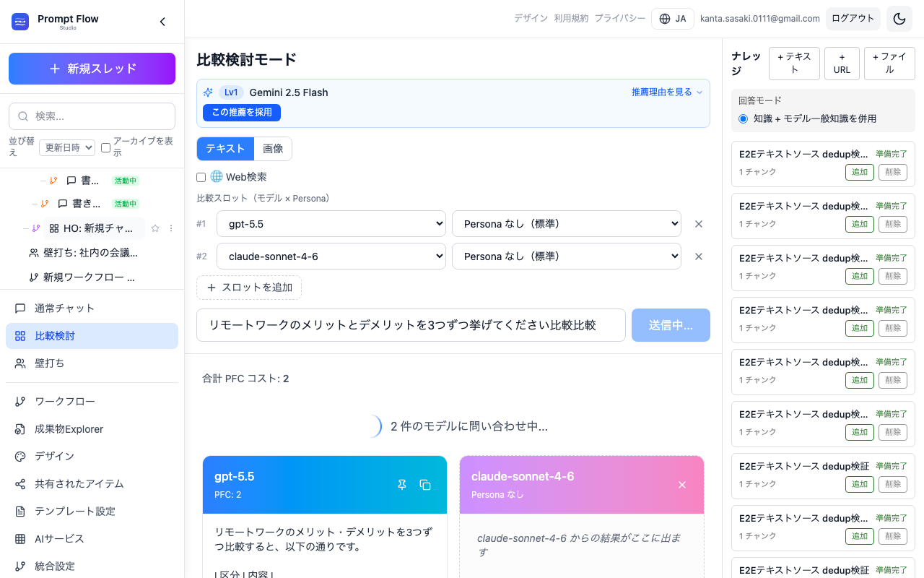
Task: Click the prompt text input field
Action: [x=411, y=325]
